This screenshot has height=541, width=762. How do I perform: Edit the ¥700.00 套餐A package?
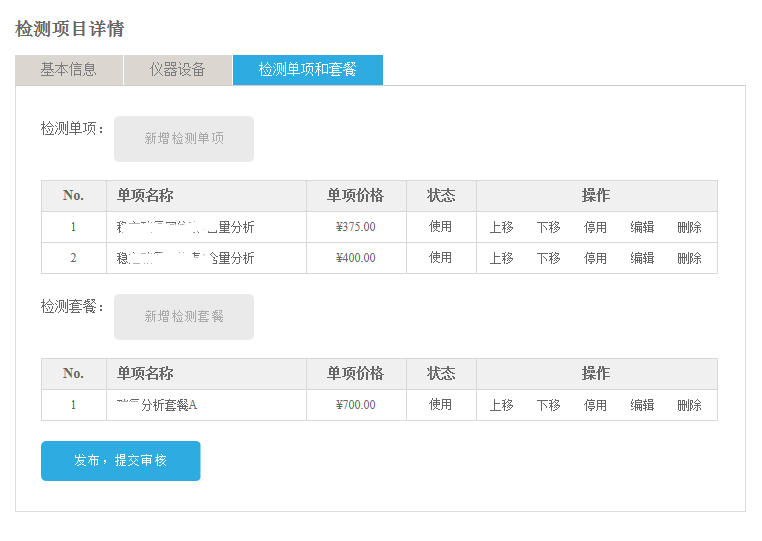pos(642,405)
